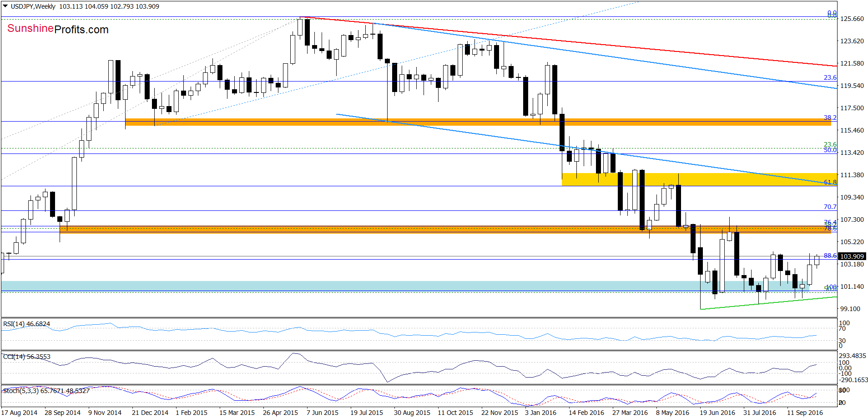Click the 117.500 price axis label
Image resolution: width=868 pixels, height=419 pixels.
pyautogui.click(x=852, y=108)
